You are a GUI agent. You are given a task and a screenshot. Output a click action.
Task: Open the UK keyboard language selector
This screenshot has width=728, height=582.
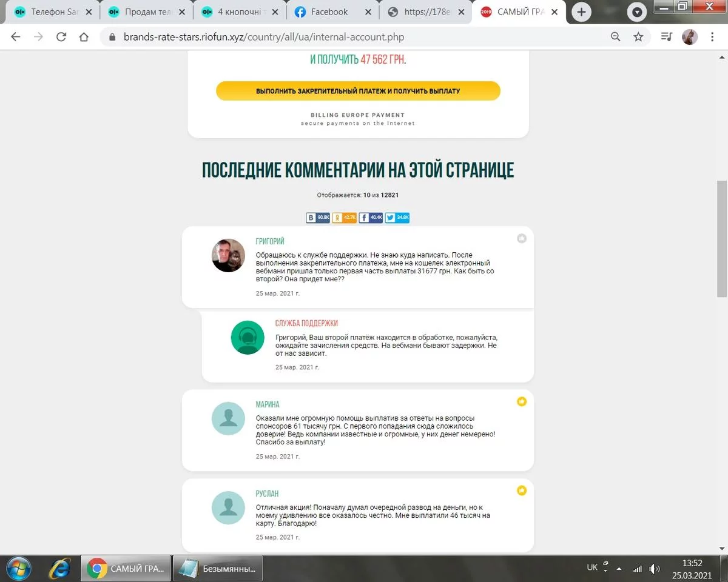point(592,567)
